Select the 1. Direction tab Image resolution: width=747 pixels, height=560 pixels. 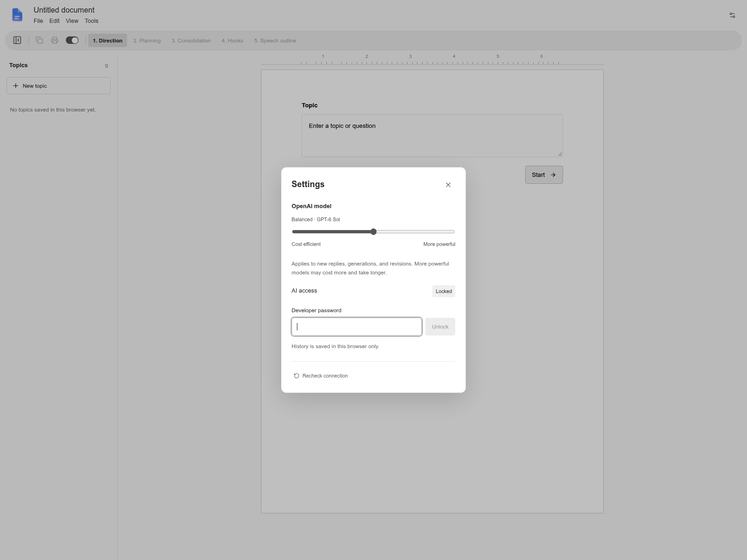tap(107, 41)
